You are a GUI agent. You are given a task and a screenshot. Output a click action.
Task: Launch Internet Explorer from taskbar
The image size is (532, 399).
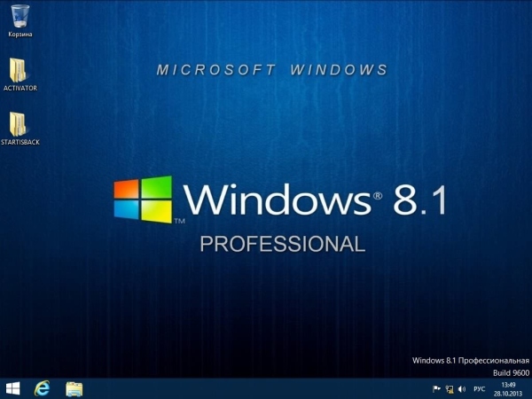pos(42,388)
